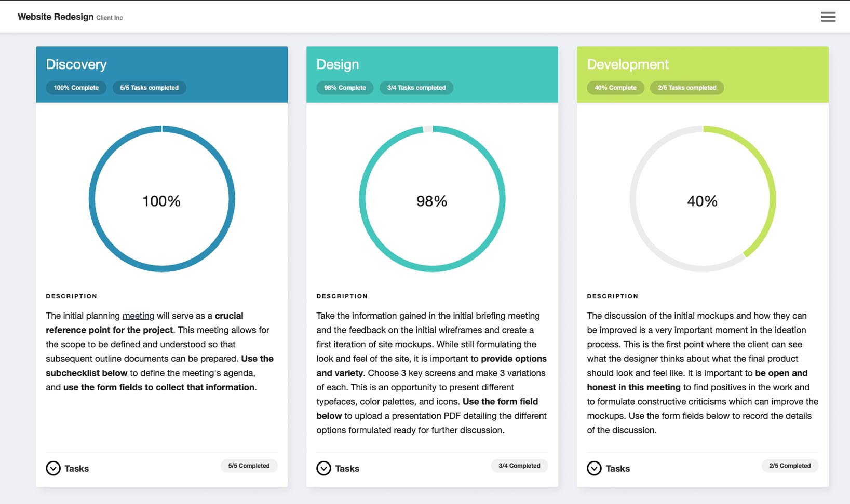Click the 3/4 Tasks completed badge on Design
Image resolution: width=850 pixels, height=504 pixels.
(x=416, y=88)
